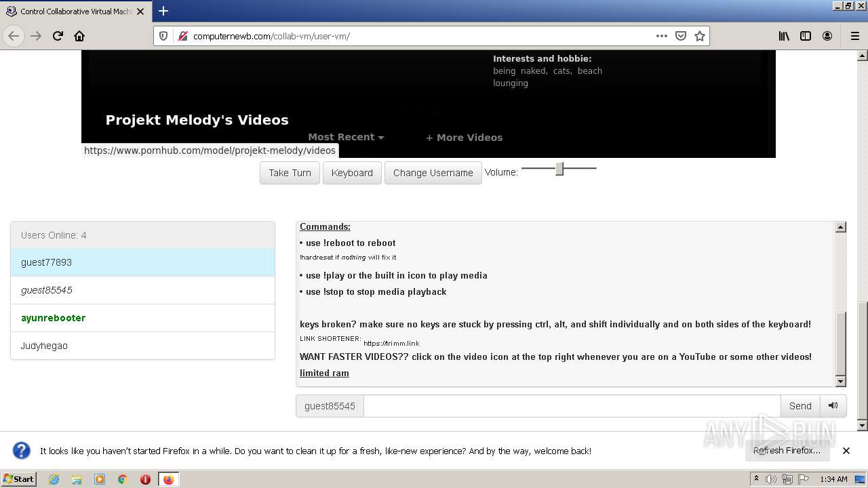Screen dimensions: 868x488
Task: Click the taskbar clock 1:34 AM
Action: pos(833,479)
